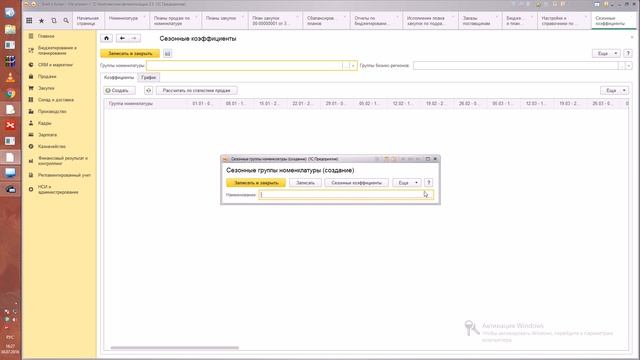
Task: Click Создать button above table
Action: [120, 90]
